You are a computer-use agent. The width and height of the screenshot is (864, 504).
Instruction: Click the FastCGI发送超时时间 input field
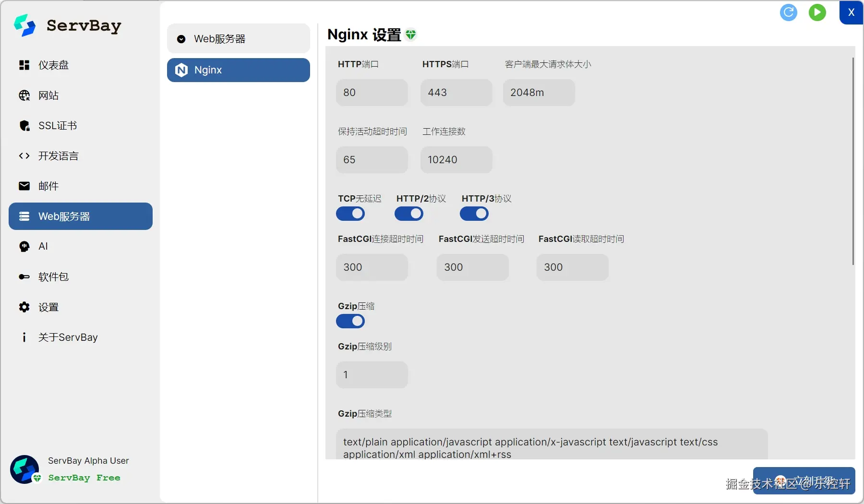[473, 267]
